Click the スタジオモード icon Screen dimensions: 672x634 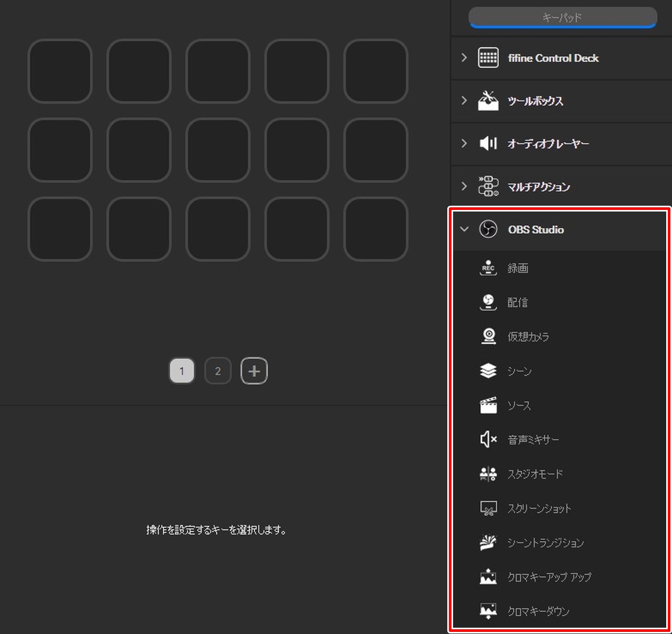(x=488, y=474)
